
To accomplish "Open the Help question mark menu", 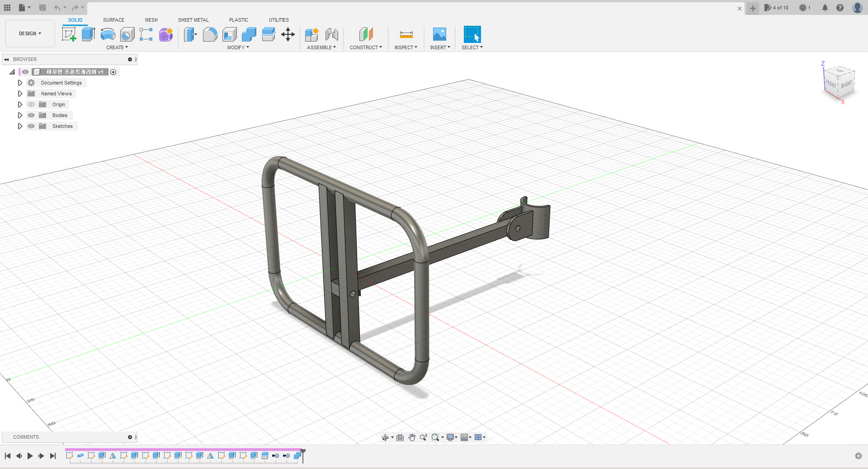I will coord(840,8).
